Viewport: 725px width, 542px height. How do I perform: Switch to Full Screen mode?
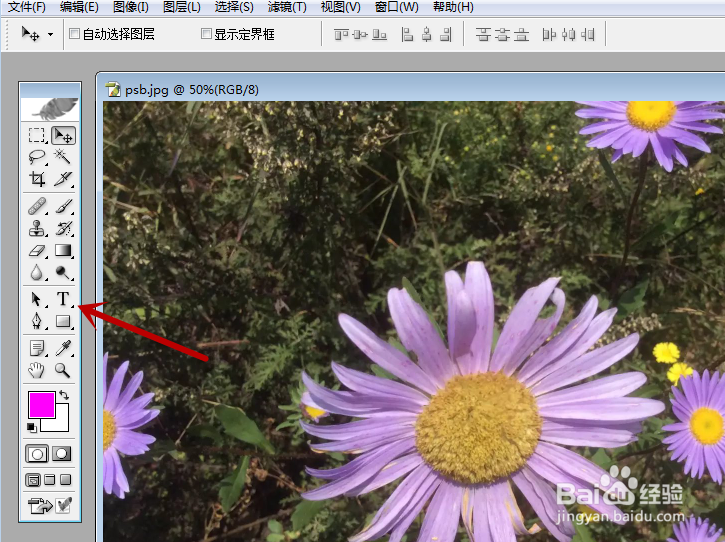(66, 480)
